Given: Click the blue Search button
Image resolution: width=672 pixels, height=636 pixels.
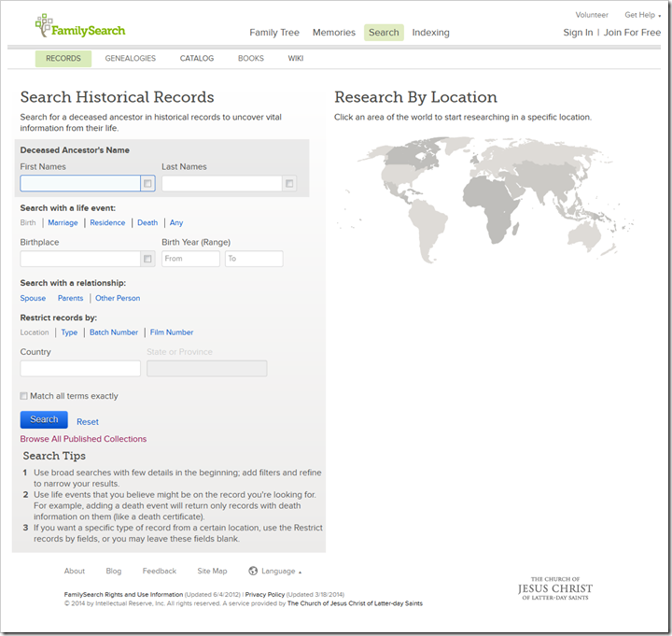Looking at the screenshot, I should [x=44, y=419].
